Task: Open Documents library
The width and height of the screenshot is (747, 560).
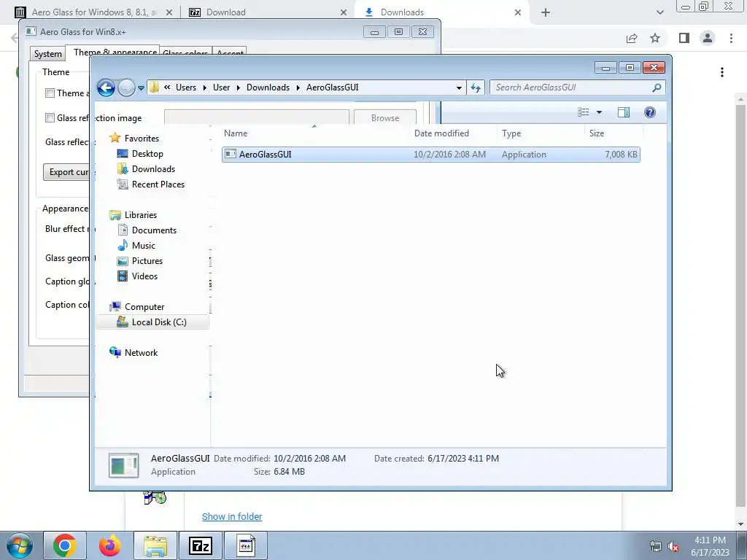Action: tap(154, 230)
